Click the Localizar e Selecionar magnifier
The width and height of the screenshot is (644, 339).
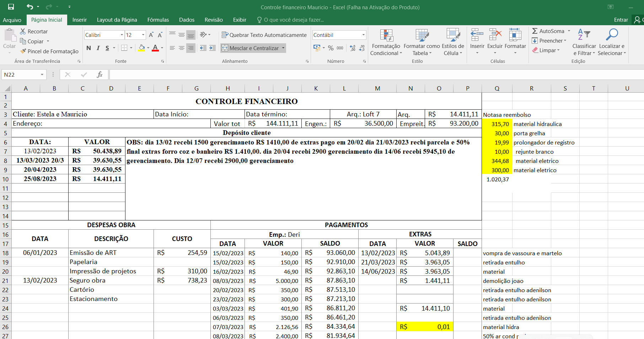(x=612, y=35)
